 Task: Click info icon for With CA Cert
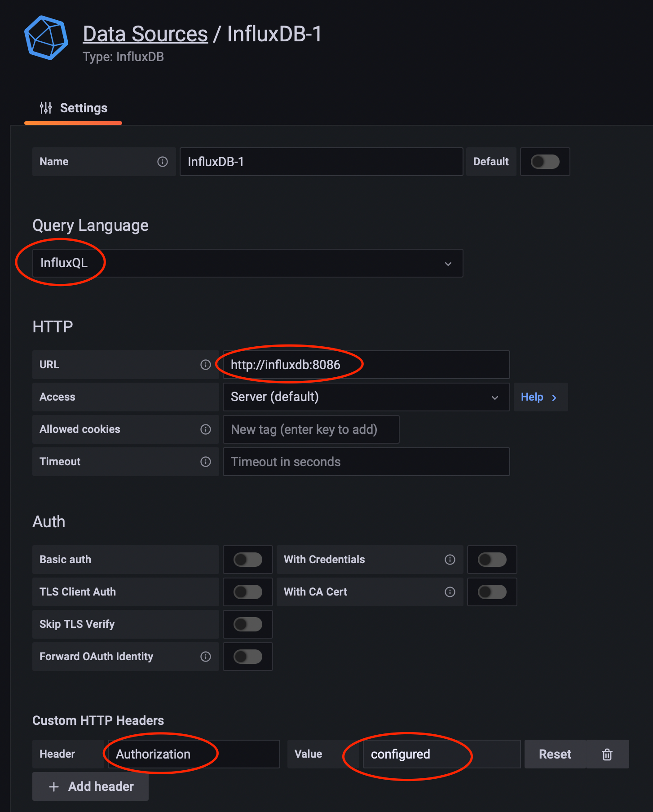pos(450,592)
